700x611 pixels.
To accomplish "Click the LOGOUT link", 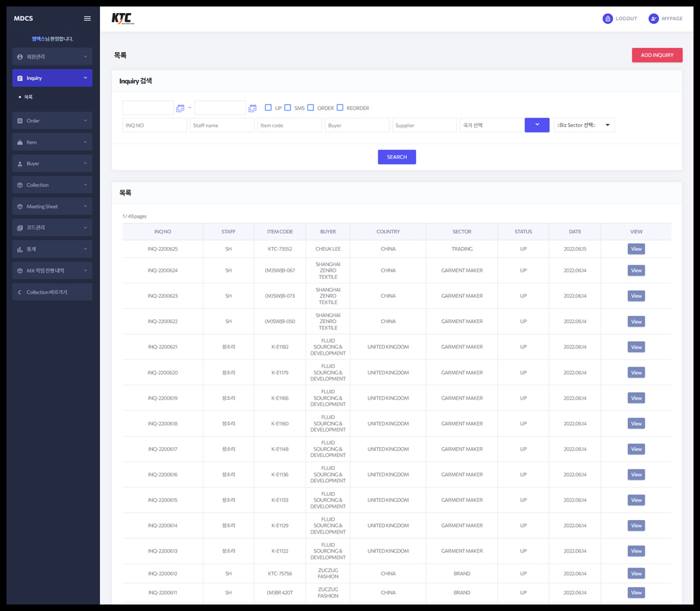I will (627, 18).
